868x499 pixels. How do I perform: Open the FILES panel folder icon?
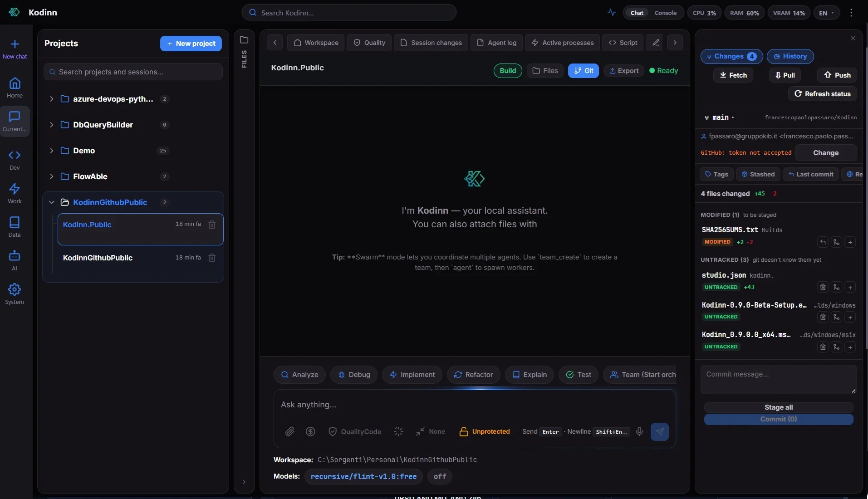[x=244, y=40]
